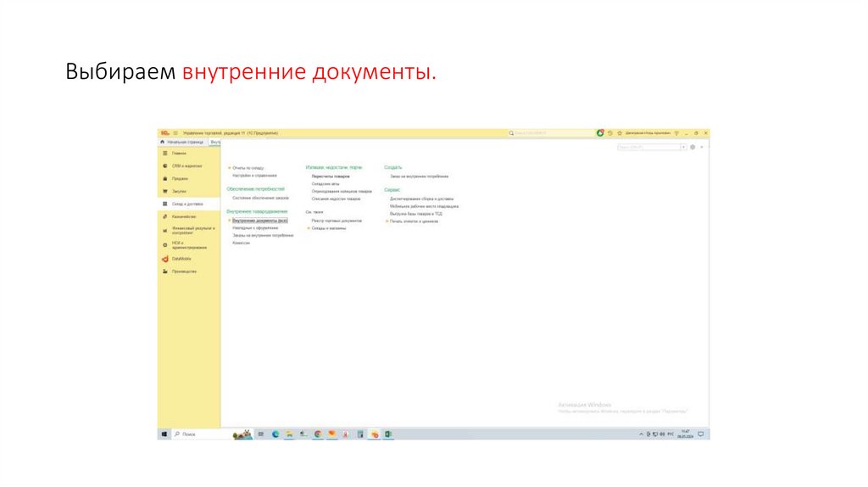Launch Microsoft Edge from the taskbar
Viewport: 868px width, 487px height.
pos(275,434)
